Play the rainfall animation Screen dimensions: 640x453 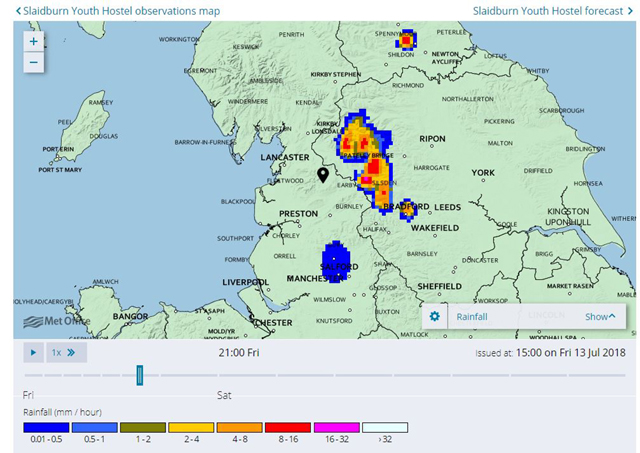point(33,353)
